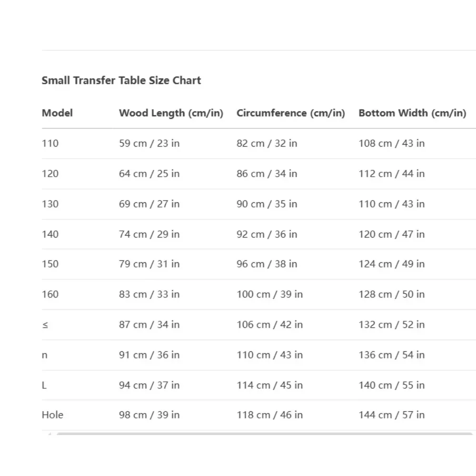Select the model 130 row label
476x476 pixels.
[50, 204]
